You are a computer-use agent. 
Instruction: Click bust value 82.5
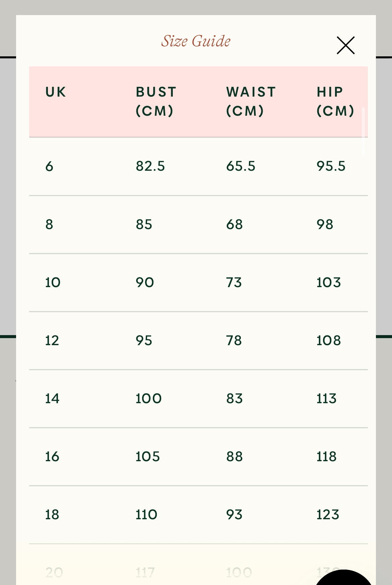150,166
